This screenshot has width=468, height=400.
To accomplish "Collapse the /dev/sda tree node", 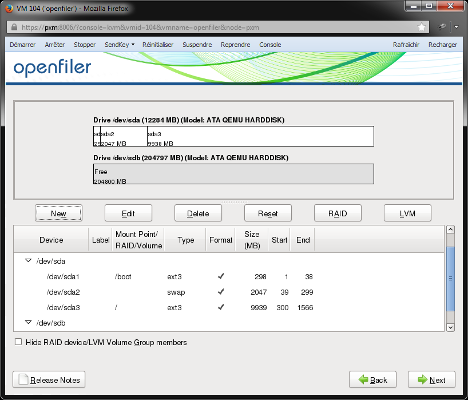I will pyautogui.click(x=28, y=261).
